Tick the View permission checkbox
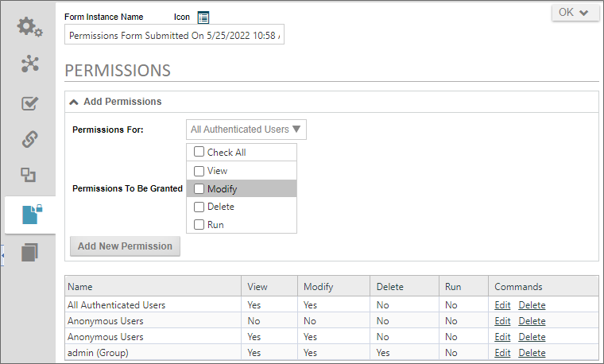Image resolution: width=604 pixels, height=364 pixels. click(199, 171)
